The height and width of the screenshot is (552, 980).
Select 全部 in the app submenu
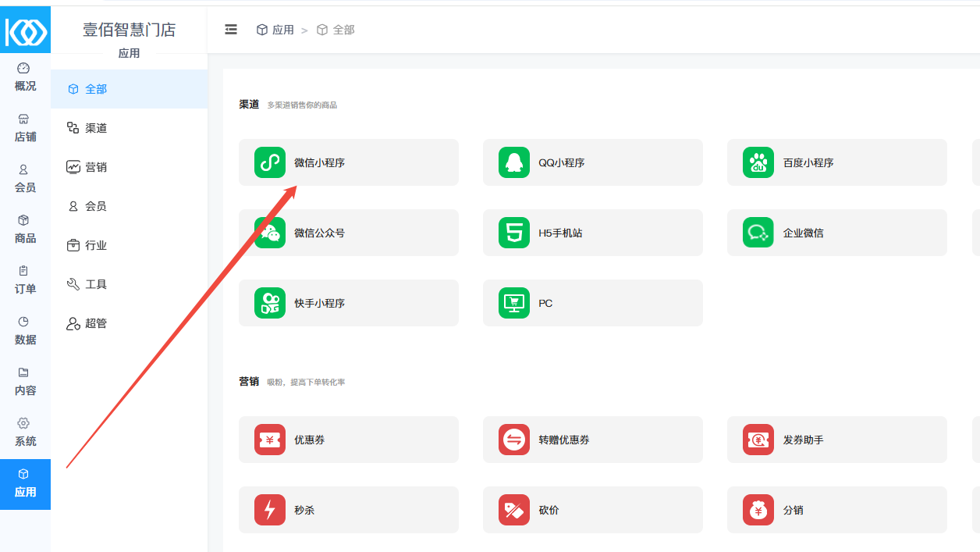130,89
